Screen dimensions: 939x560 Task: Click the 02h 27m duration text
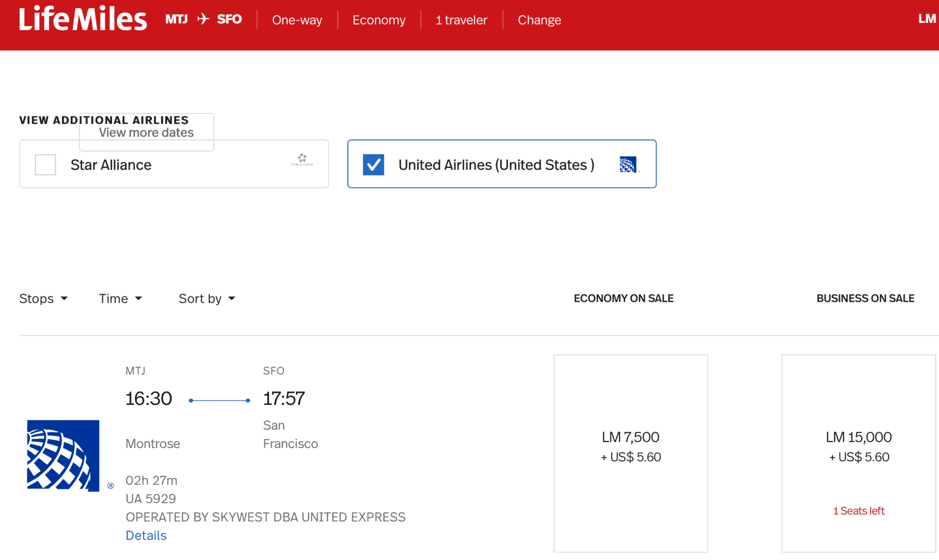(x=152, y=480)
